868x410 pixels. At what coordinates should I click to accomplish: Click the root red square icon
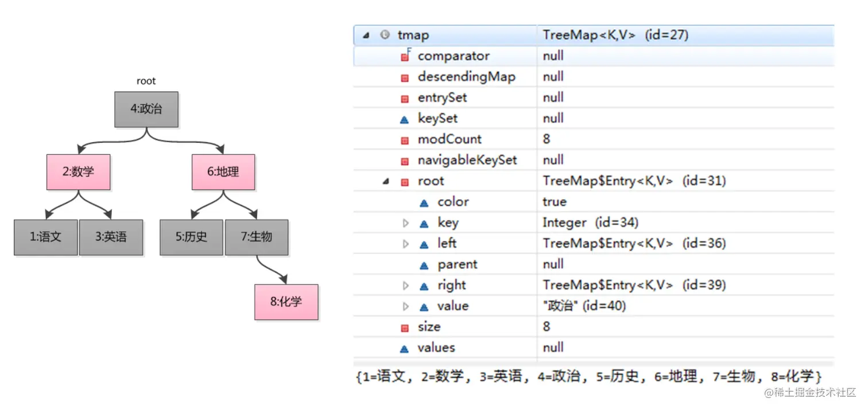tap(405, 182)
